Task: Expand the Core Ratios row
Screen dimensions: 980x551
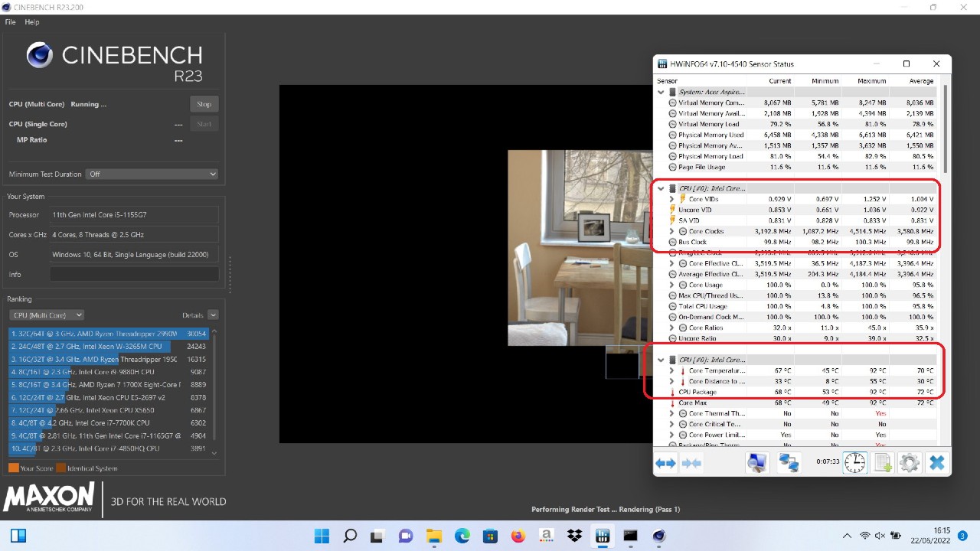Action: (672, 328)
